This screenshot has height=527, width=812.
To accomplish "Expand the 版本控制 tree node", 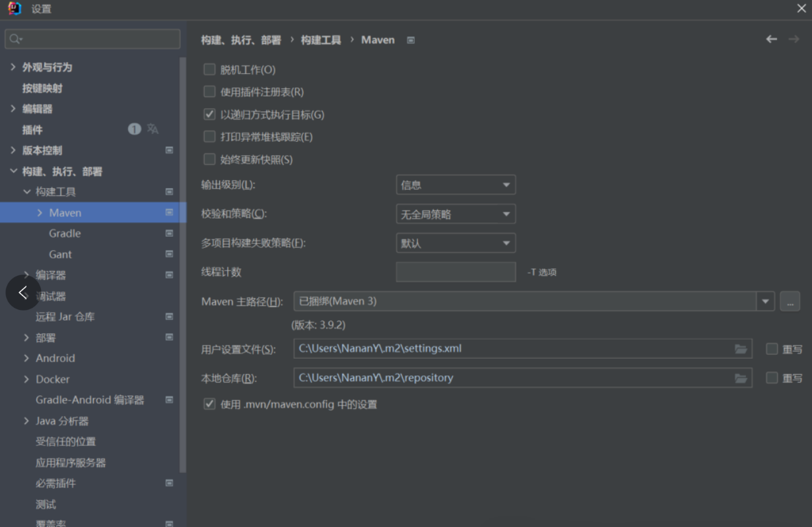I will click(x=14, y=150).
